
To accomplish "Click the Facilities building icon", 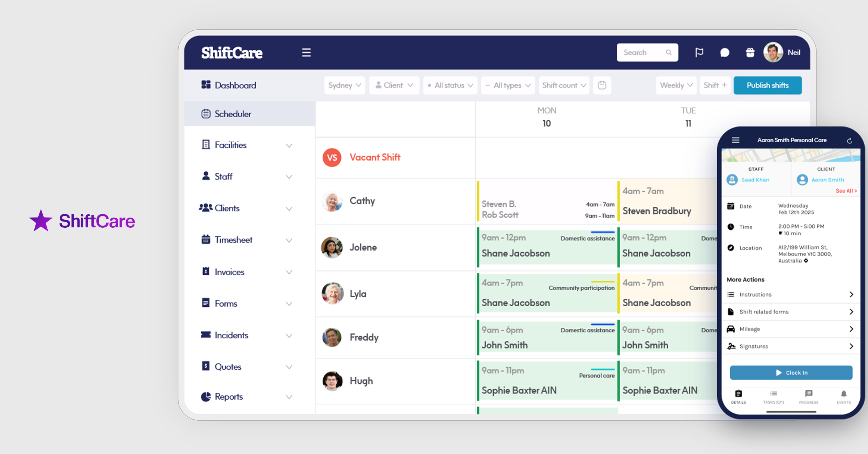I will (206, 144).
